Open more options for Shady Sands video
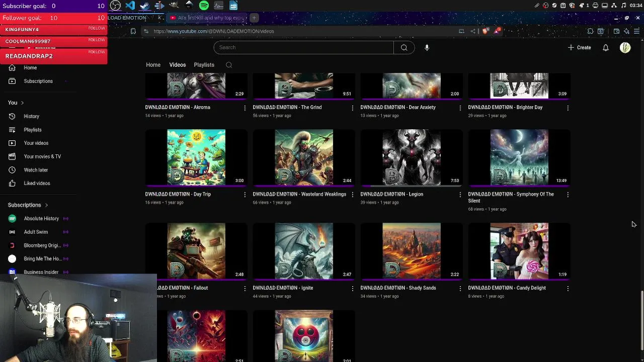The width and height of the screenshot is (644, 362). pos(460,289)
